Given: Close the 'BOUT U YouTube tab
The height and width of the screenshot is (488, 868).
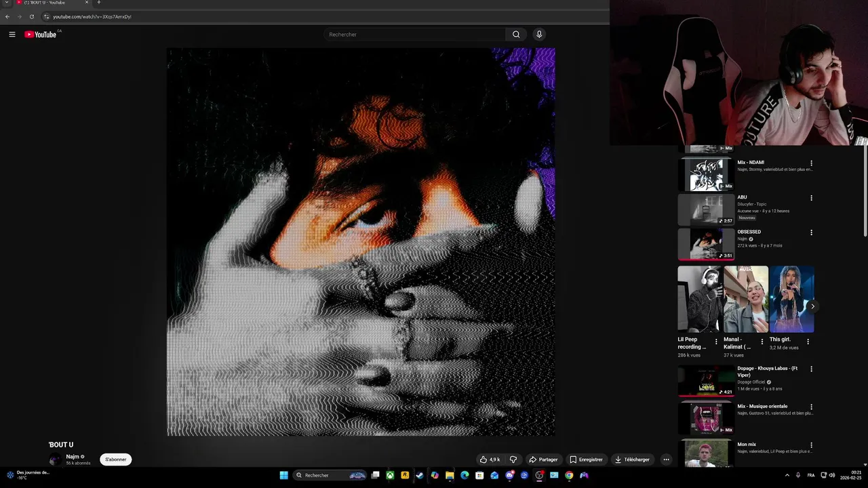Looking at the screenshot, I should [x=87, y=3].
